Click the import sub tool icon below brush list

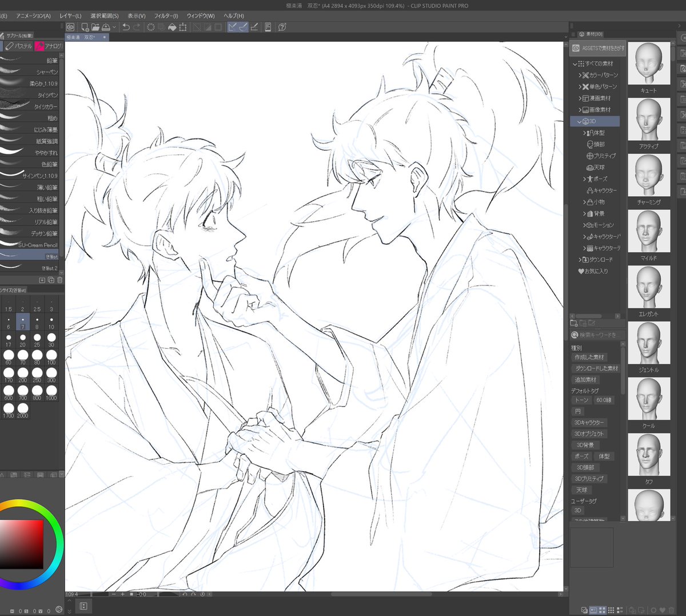coord(42,280)
